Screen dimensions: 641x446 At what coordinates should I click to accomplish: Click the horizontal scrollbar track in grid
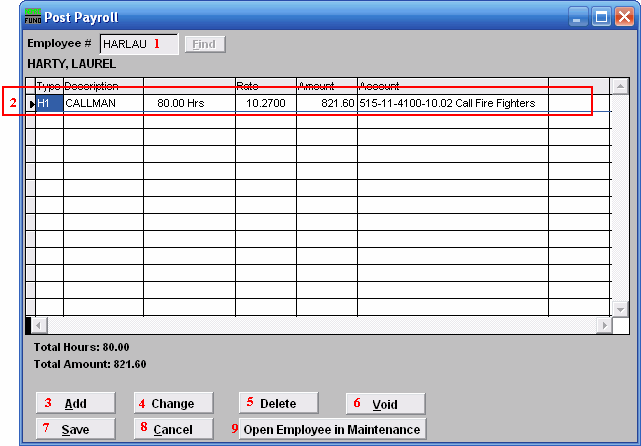318,326
